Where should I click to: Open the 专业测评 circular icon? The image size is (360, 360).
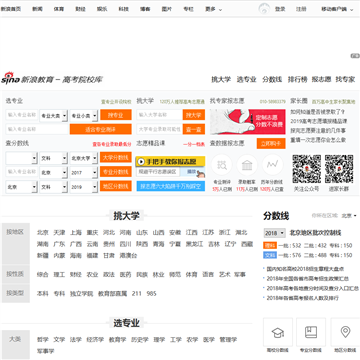pos(222,165)
